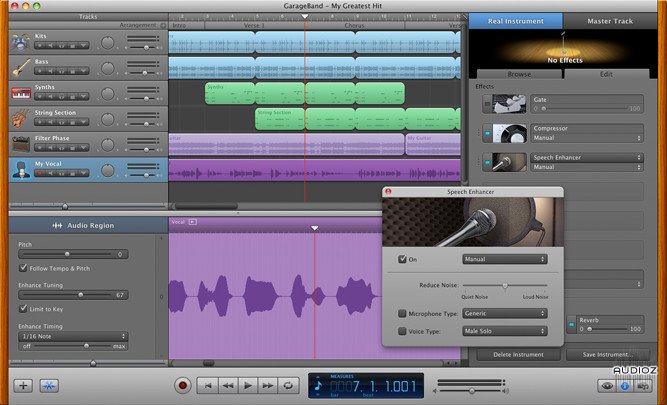Open the Manual preset dropdown in the Speech Enhancer window

(505, 259)
